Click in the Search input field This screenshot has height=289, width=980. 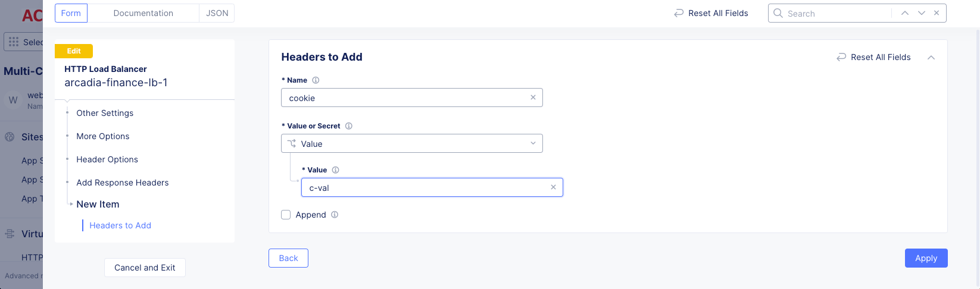pyautogui.click(x=837, y=13)
